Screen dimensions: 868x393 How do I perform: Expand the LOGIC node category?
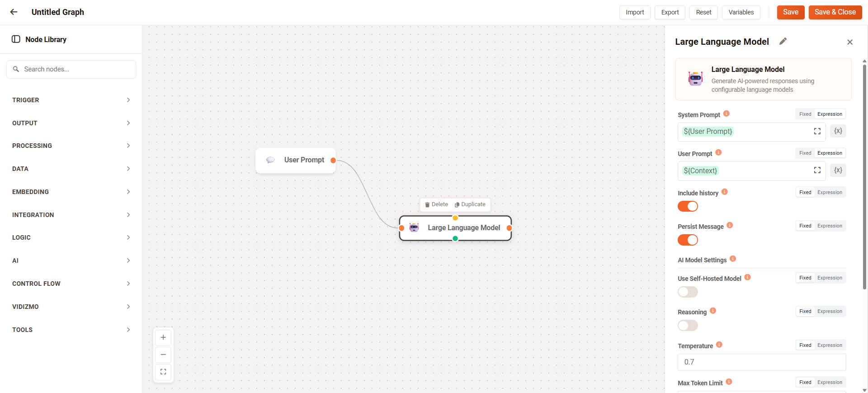click(71, 237)
